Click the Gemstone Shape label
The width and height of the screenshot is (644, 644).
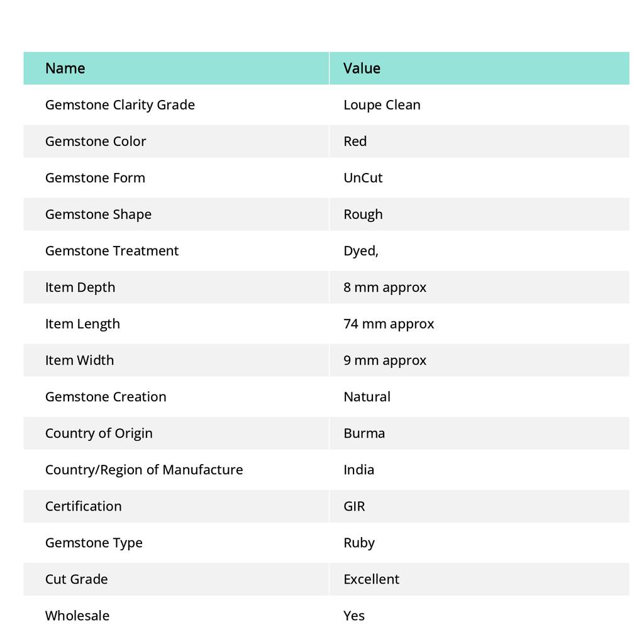click(98, 214)
